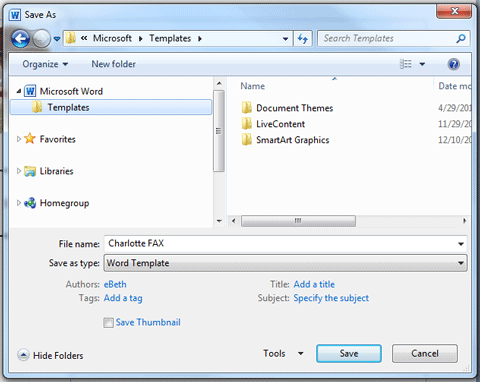This screenshot has height=382, width=480.
Task: Click the Date modified column header
Action: pos(455,86)
